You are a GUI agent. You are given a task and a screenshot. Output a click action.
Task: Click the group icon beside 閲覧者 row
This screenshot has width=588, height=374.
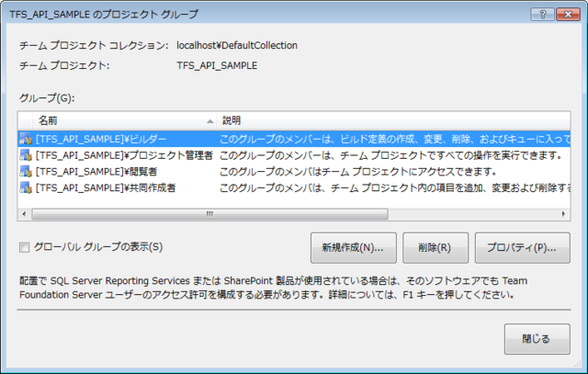tap(26, 172)
